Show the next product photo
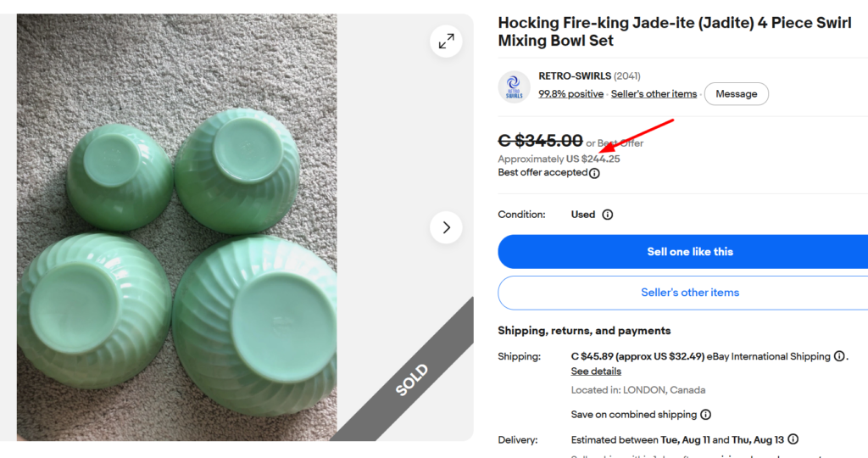Viewport: 868px width, 458px height. pyautogui.click(x=446, y=227)
